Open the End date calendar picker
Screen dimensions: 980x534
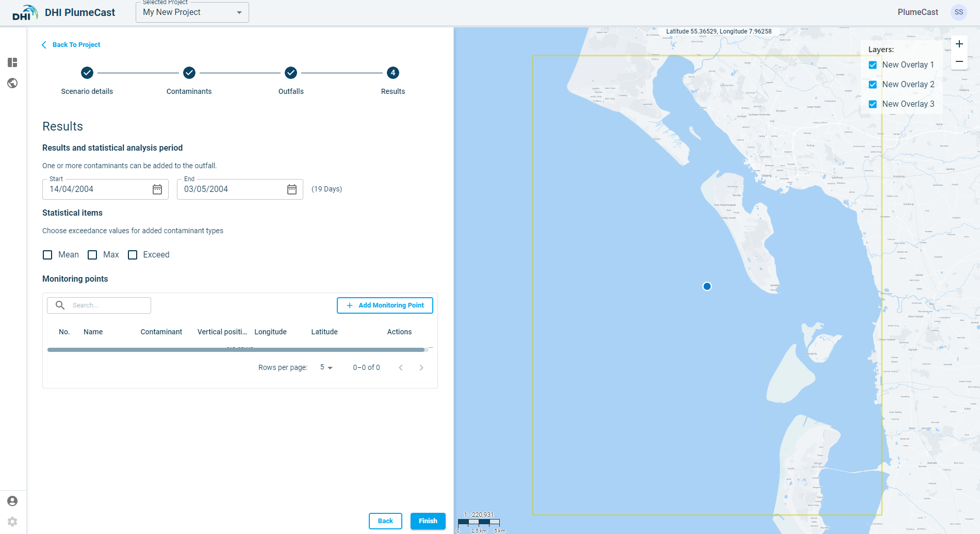pos(292,189)
